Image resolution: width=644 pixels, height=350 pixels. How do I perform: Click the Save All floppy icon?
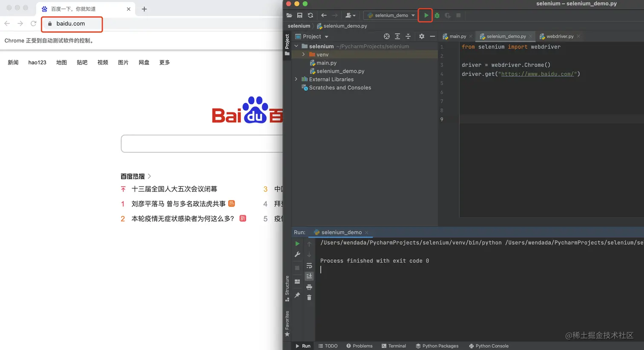[x=300, y=15]
